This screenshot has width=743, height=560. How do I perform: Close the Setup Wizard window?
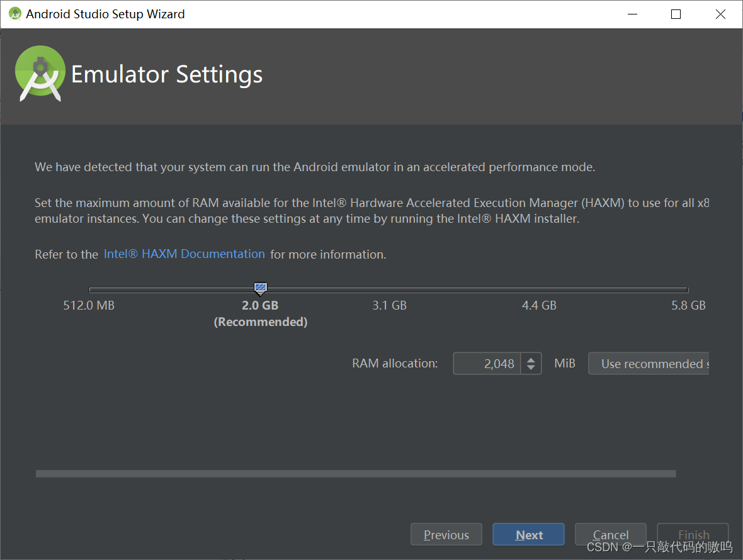tap(720, 14)
